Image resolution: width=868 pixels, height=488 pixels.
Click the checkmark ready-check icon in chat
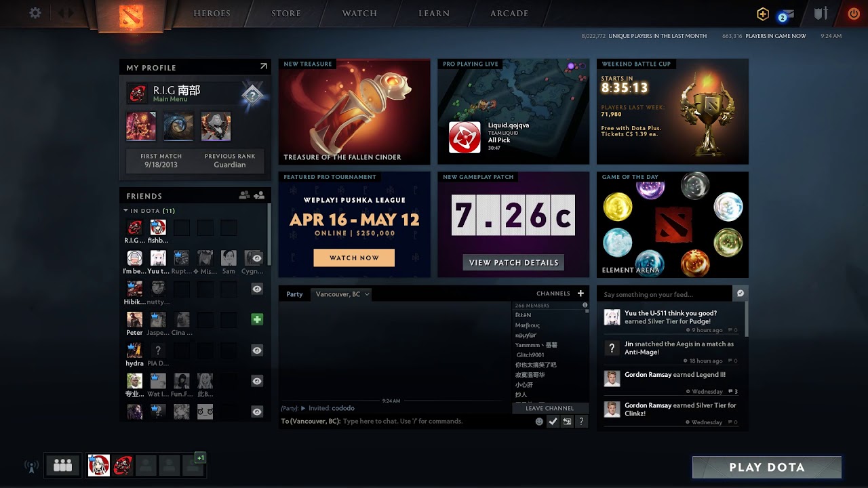553,421
